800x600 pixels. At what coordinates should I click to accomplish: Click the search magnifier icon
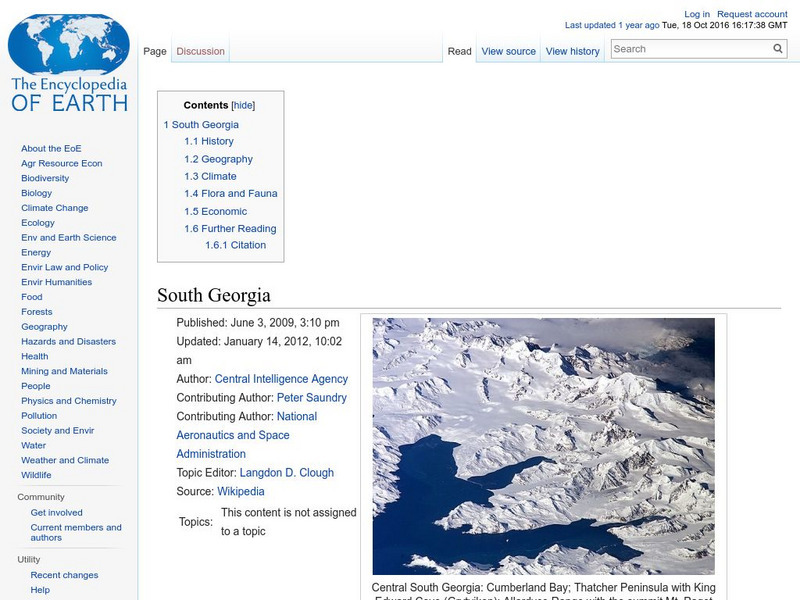pos(778,48)
